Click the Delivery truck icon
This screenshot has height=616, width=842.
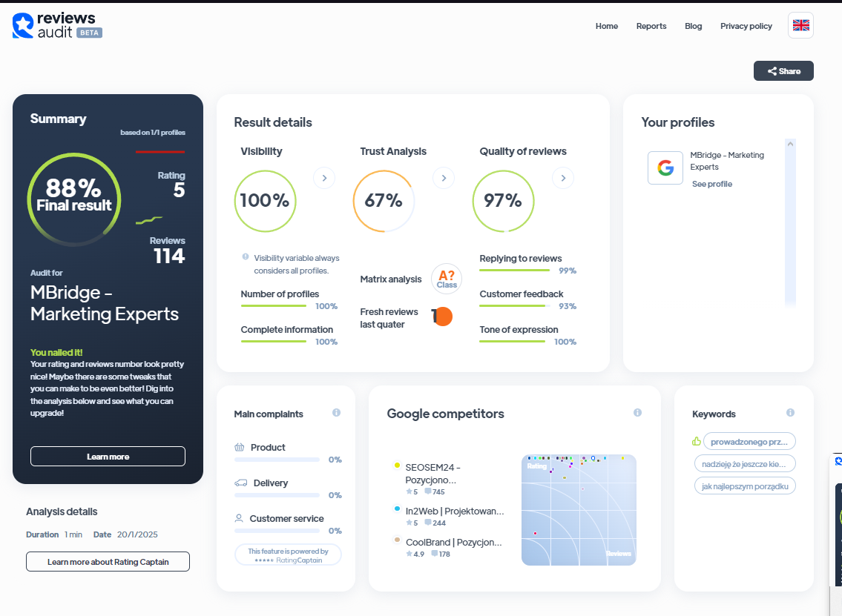(241, 483)
